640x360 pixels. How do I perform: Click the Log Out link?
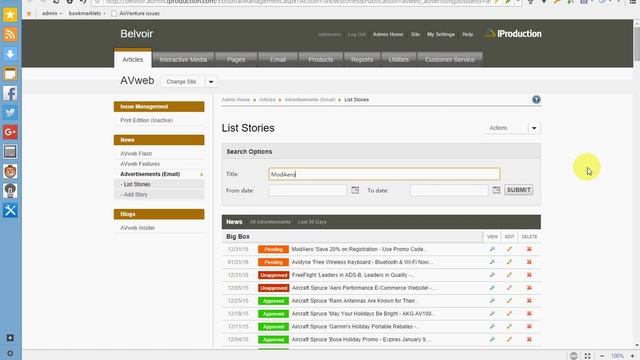[357, 34]
